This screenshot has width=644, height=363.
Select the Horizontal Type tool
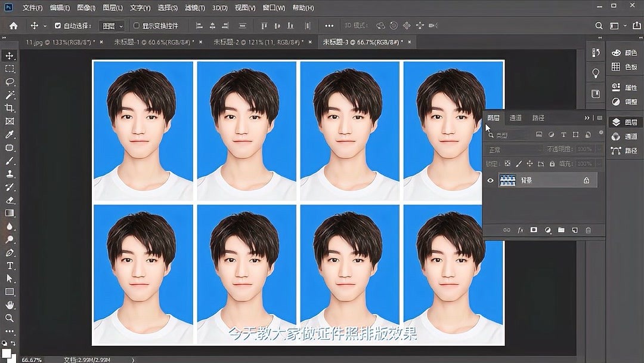[x=9, y=265]
